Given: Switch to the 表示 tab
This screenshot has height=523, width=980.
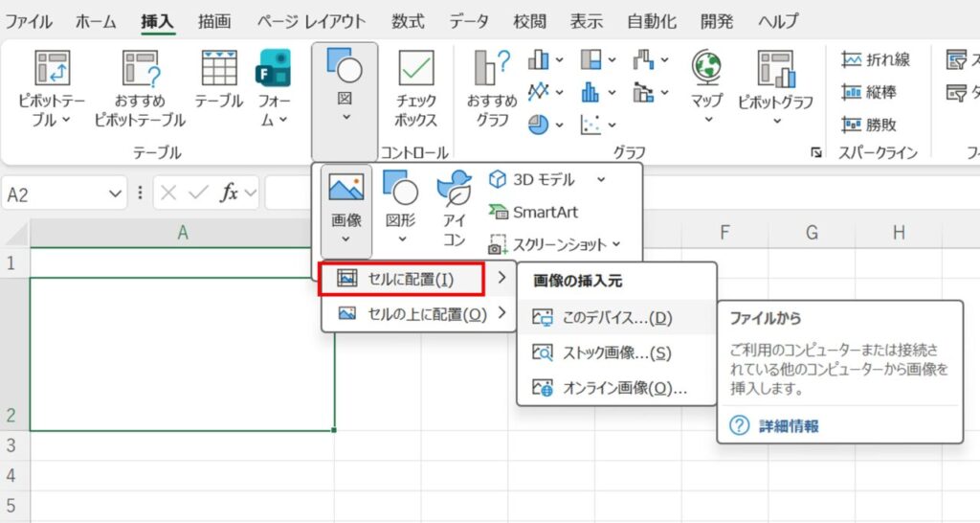Looking at the screenshot, I should click(x=587, y=21).
